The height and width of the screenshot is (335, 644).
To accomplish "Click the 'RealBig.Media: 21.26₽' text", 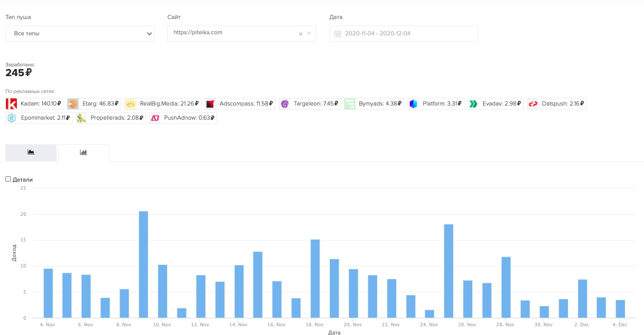I will tap(169, 103).
